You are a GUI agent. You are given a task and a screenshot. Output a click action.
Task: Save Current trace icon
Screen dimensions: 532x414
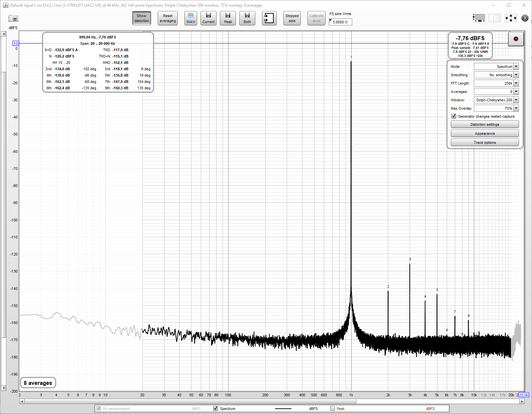coord(209,18)
